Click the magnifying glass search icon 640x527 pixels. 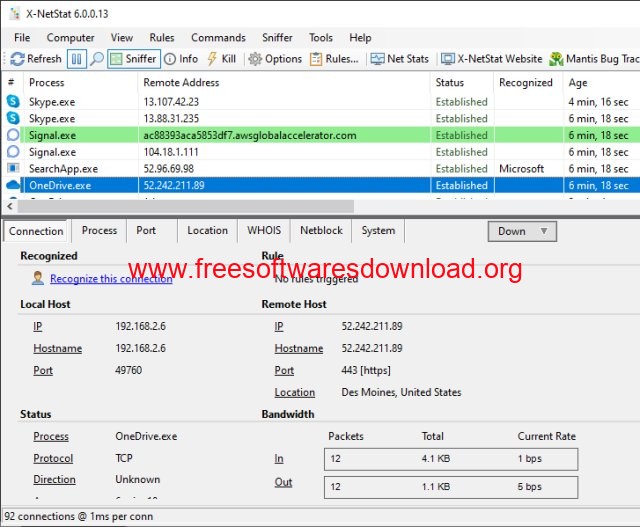pyautogui.click(x=97, y=59)
